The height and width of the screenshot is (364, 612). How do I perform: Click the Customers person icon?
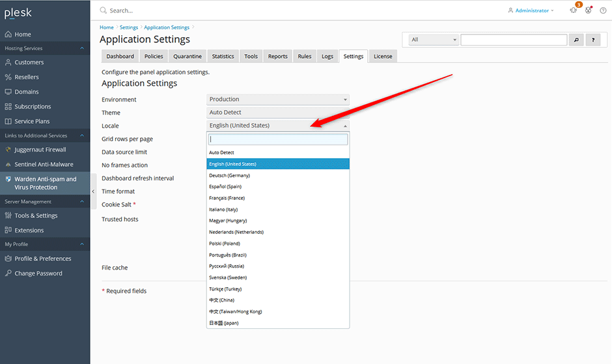click(8, 62)
